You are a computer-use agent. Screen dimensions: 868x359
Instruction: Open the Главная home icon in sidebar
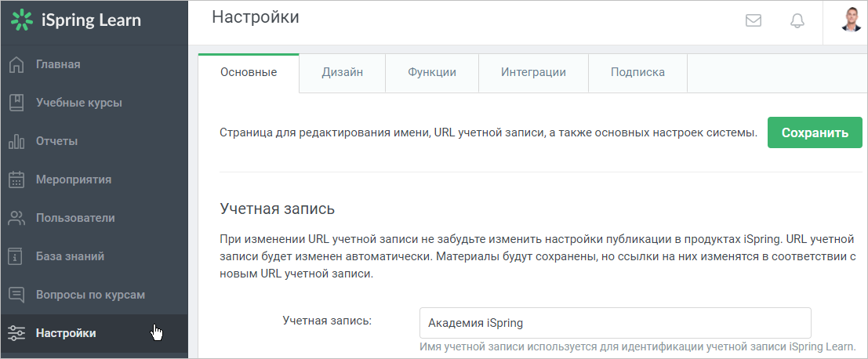pos(17,64)
